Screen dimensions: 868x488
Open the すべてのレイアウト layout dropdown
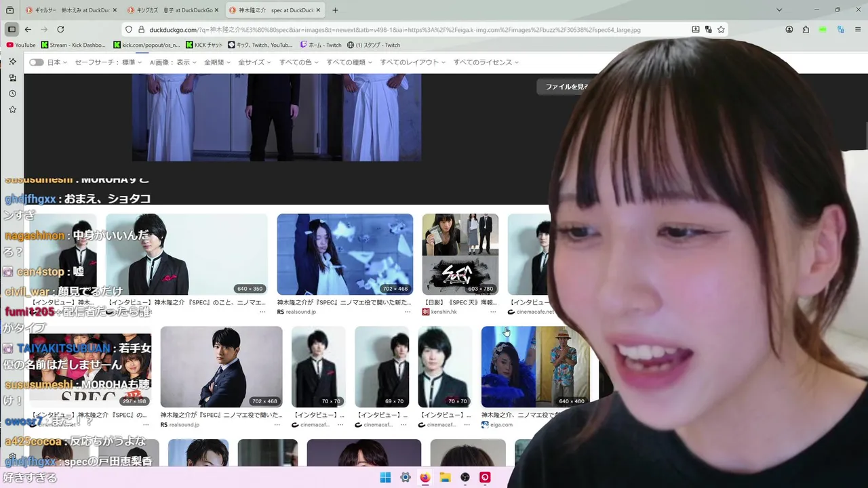(412, 62)
